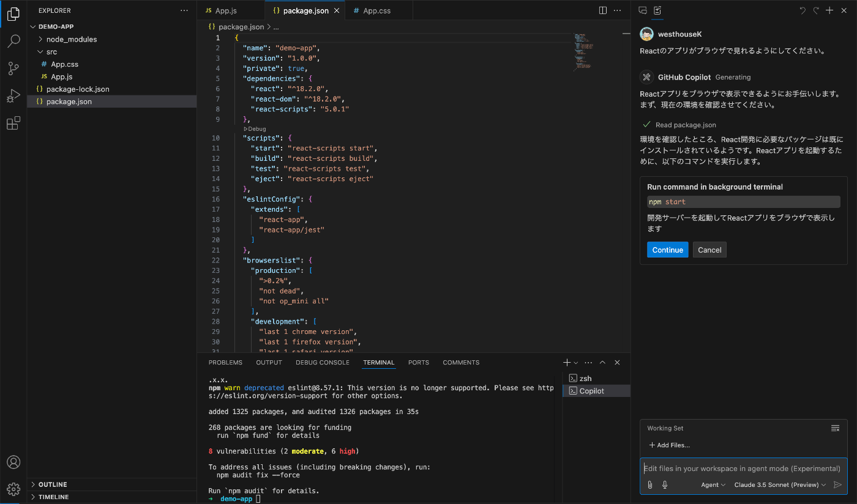Select the TERMINAL panel tab
This screenshot has height=504, width=857.
pos(379,363)
